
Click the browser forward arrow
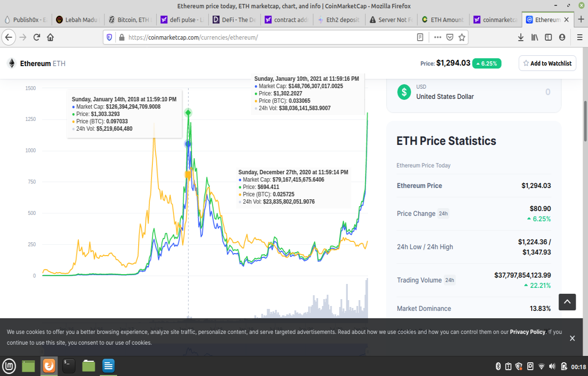(x=23, y=37)
